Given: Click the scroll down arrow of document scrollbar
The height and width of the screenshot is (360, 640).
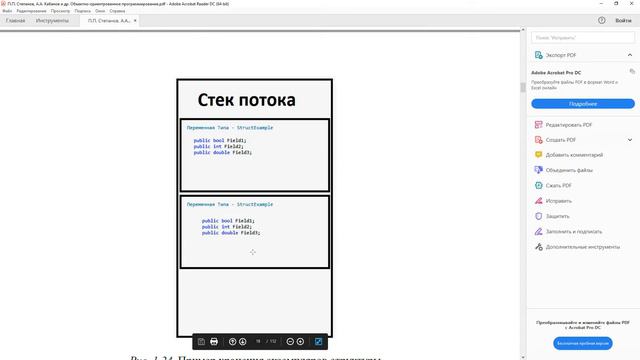Looking at the screenshot, I should coord(523,357).
